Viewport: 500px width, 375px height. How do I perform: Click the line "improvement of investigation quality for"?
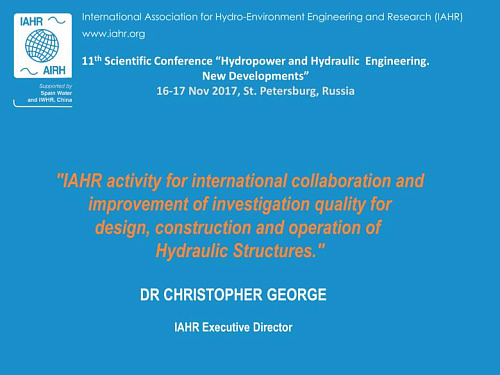click(240, 204)
